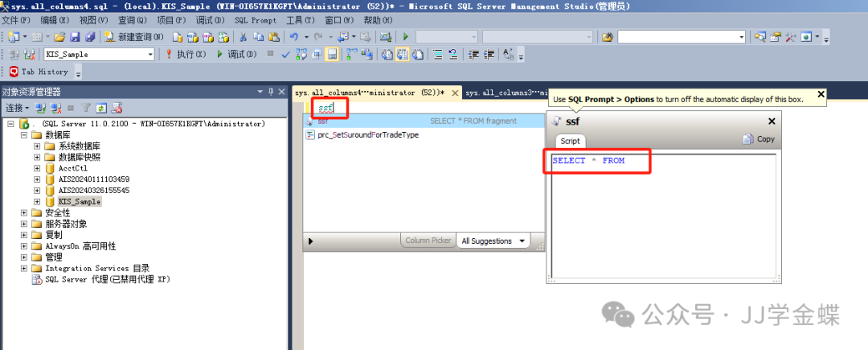Screen dimensions: 868x350
Task: Switch to the sys.all_columns3 tab
Action: tap(505, 93)
